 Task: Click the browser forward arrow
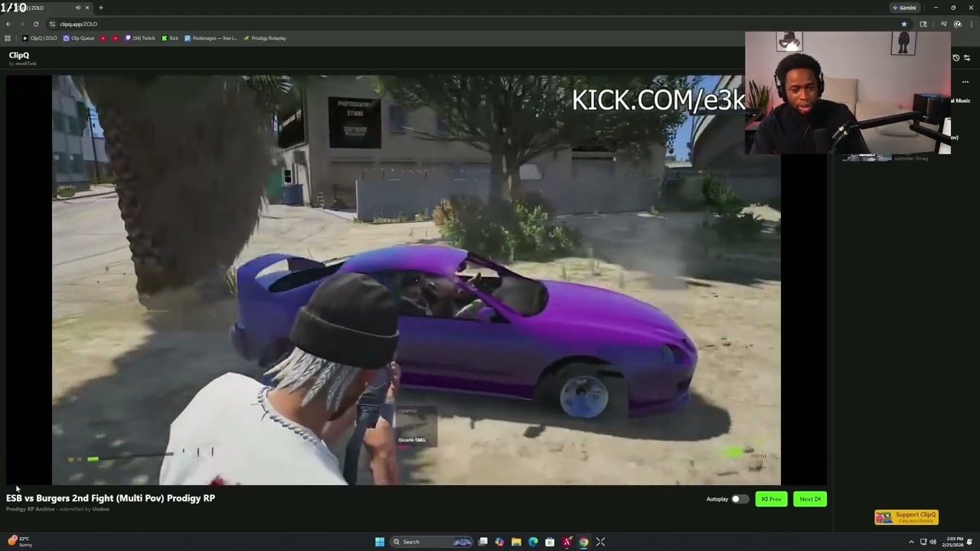(21, 24)
